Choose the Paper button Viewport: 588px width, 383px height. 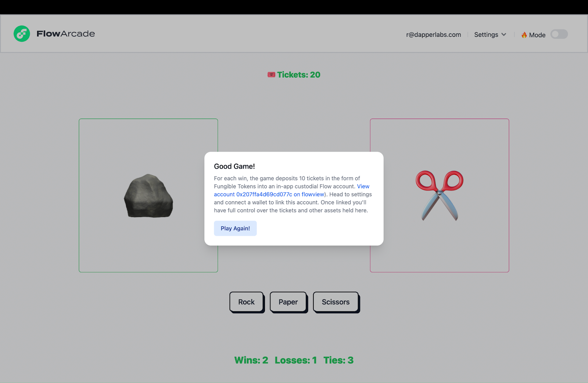click(288, 302)
